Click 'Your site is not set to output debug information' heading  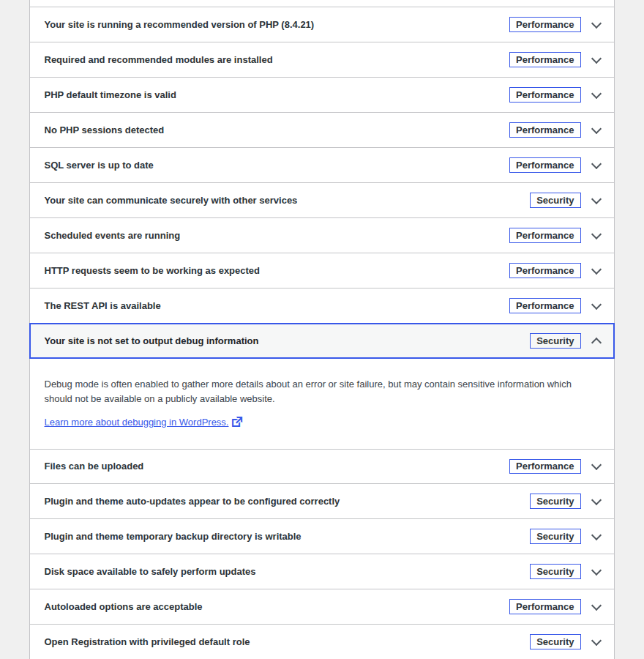pos(151,340)
